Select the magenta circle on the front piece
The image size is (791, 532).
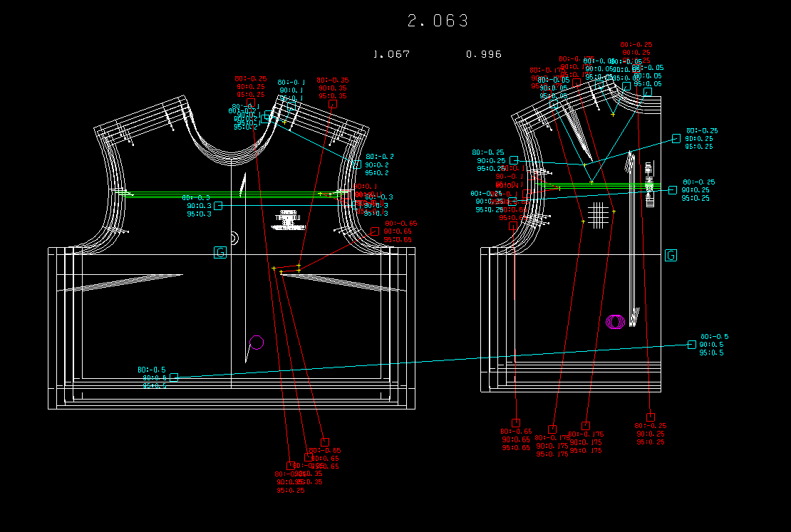pos(257,343)
